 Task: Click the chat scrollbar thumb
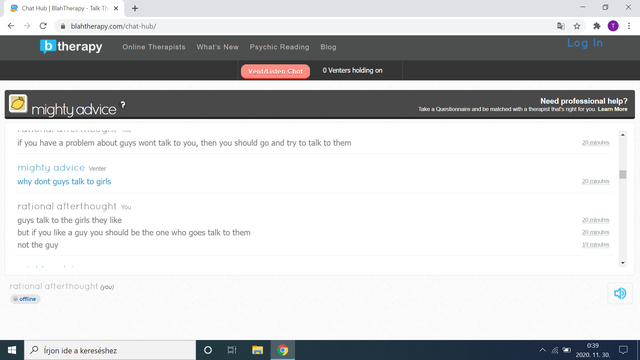(622, 174)
